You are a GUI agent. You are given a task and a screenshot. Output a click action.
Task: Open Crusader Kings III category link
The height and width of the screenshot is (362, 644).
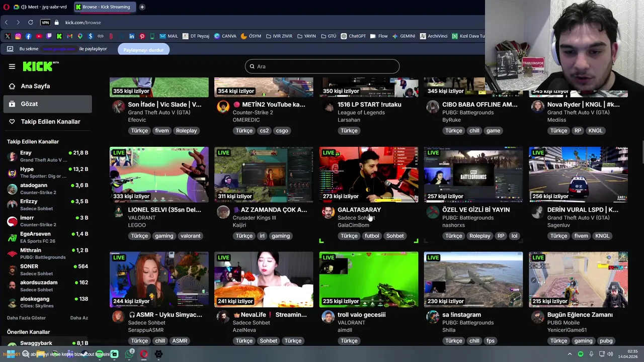click(254, 218)
